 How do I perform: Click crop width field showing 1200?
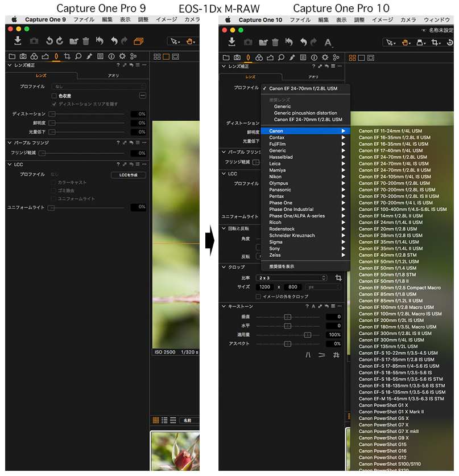coord(264,287)
